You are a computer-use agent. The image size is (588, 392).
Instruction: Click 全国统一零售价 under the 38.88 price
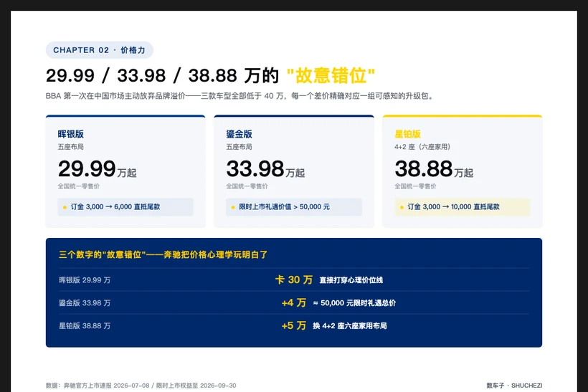point(415,186)
